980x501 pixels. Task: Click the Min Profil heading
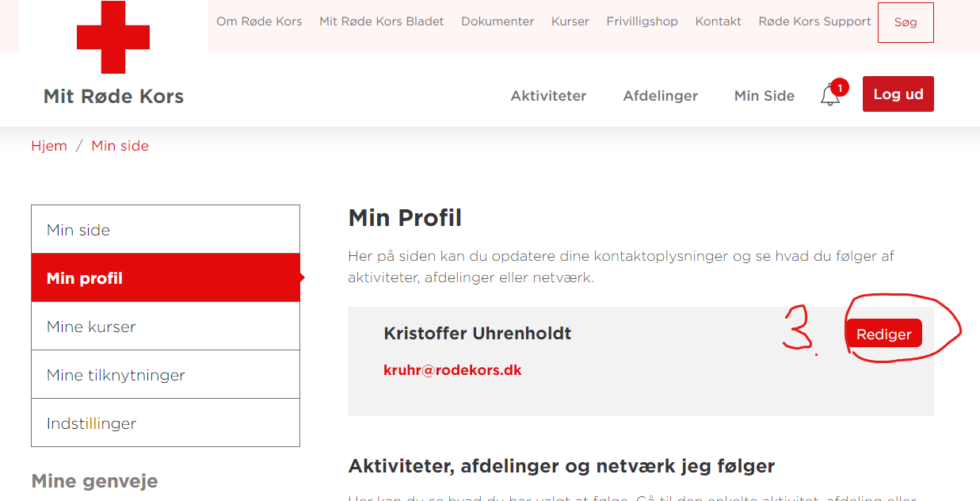pos(405,217)
